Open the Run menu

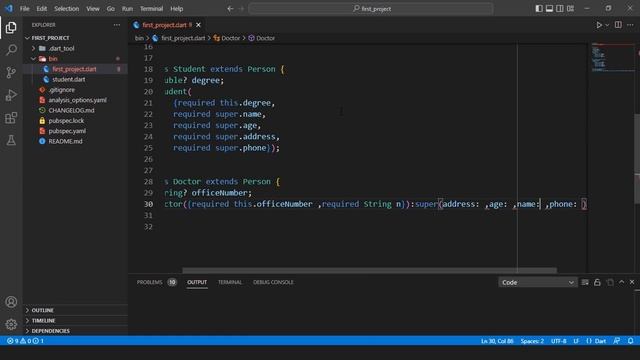127,9
